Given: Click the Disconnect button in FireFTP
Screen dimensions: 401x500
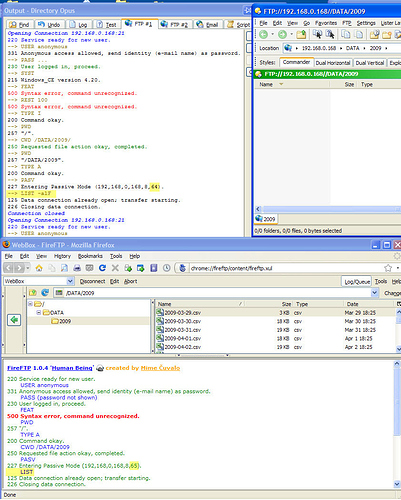Looking at the screenshot, I should 92,281.
